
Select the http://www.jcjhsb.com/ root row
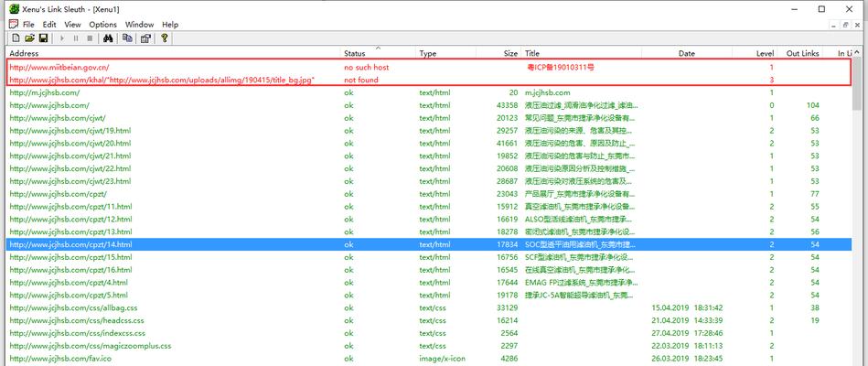[429, 105]
